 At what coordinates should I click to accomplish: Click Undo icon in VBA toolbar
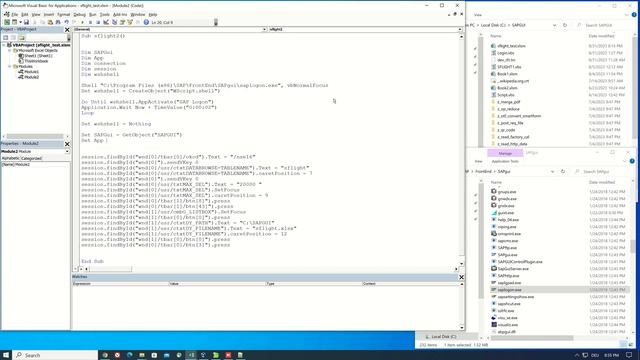[66, 22]
